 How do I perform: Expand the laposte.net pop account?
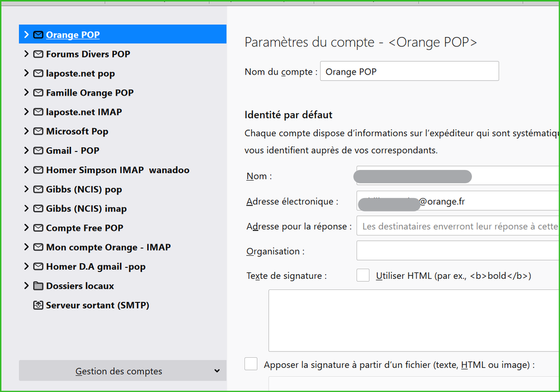tap(26, 73)
